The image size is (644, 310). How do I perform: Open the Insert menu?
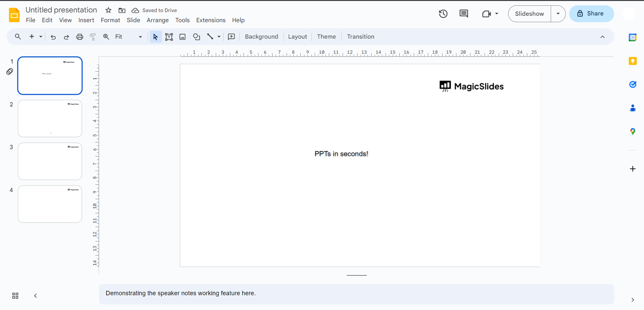(x=86, y=20)
